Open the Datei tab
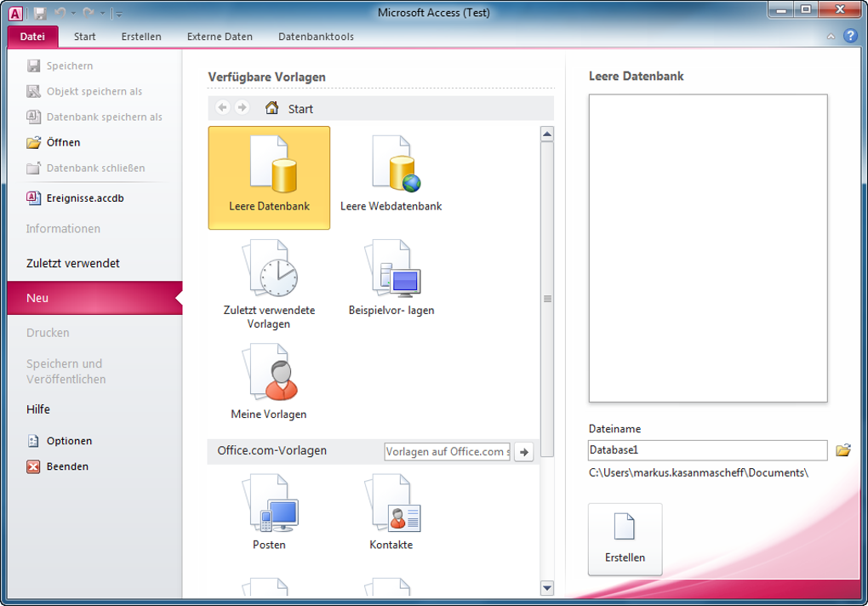The width and height of the screenshot is (868, 606). click(x=32, y=37)
